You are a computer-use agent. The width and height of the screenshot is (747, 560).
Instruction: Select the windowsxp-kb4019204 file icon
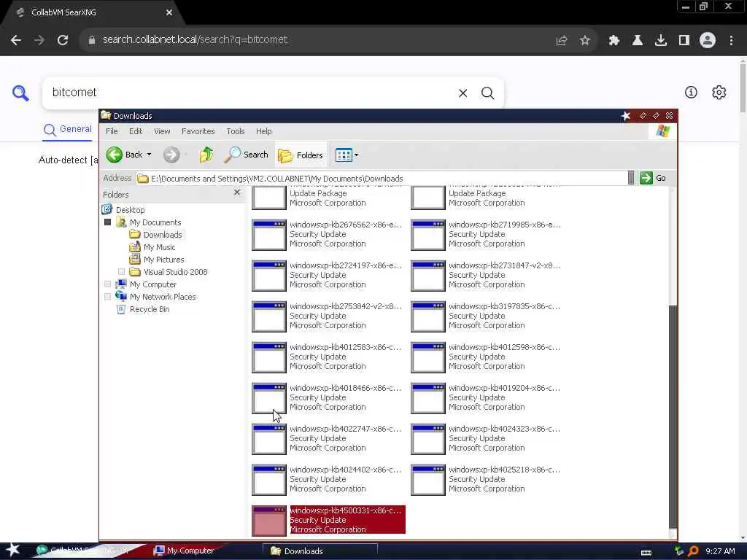pos(428,399)
